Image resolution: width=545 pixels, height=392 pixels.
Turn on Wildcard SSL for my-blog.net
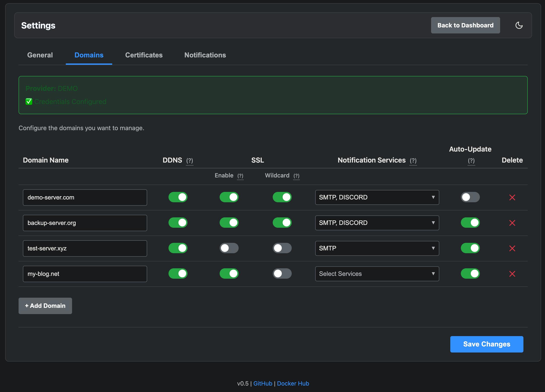pyautogui.click(x=282, y=274)
